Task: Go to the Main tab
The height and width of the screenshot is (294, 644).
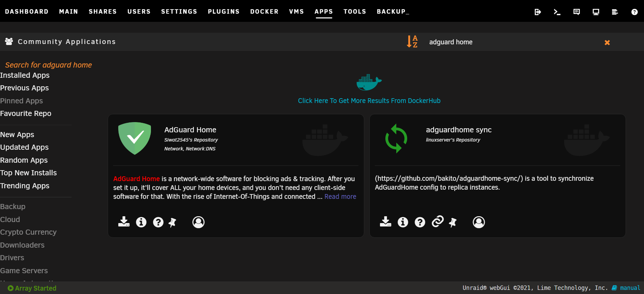Action: (68, 12)
